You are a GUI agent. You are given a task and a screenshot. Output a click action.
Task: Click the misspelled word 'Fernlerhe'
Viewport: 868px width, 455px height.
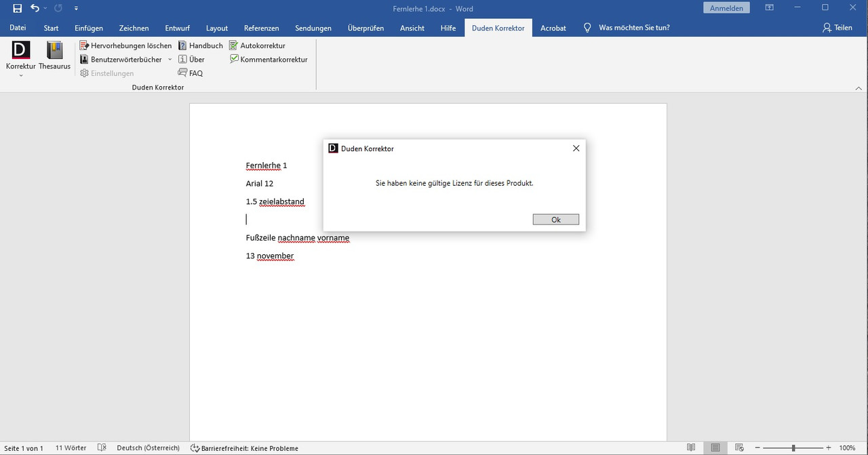tap(263, 165)
